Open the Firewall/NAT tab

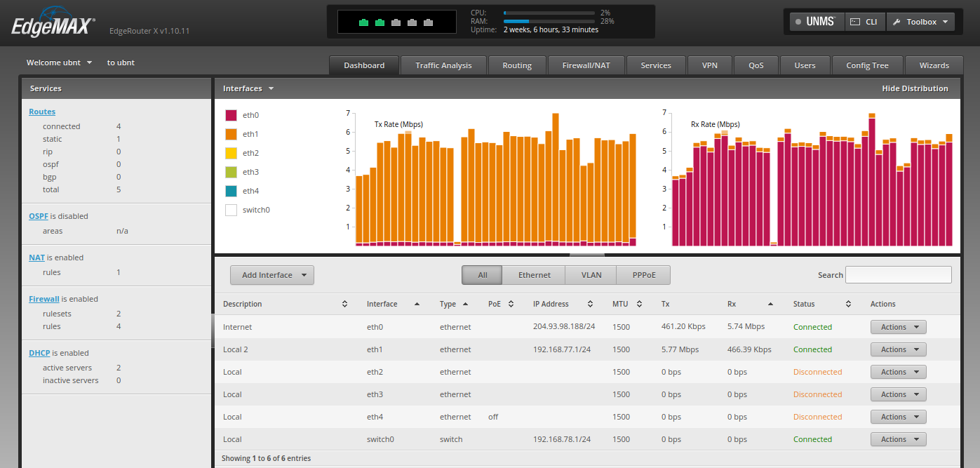(586, 65)
